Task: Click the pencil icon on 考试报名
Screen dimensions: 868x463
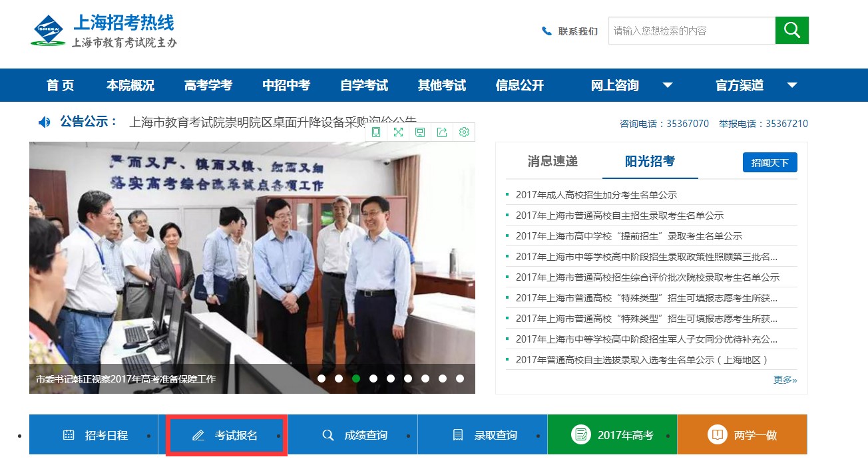Action: point(198,435)
